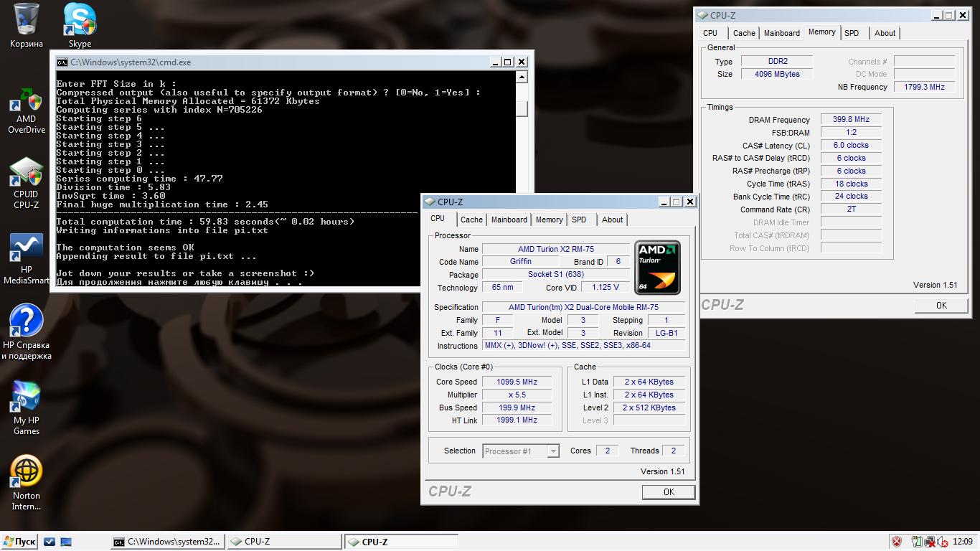Click the power plug battery tray icon
Screen dimensions: 980x551
click(x=917, y=542)
